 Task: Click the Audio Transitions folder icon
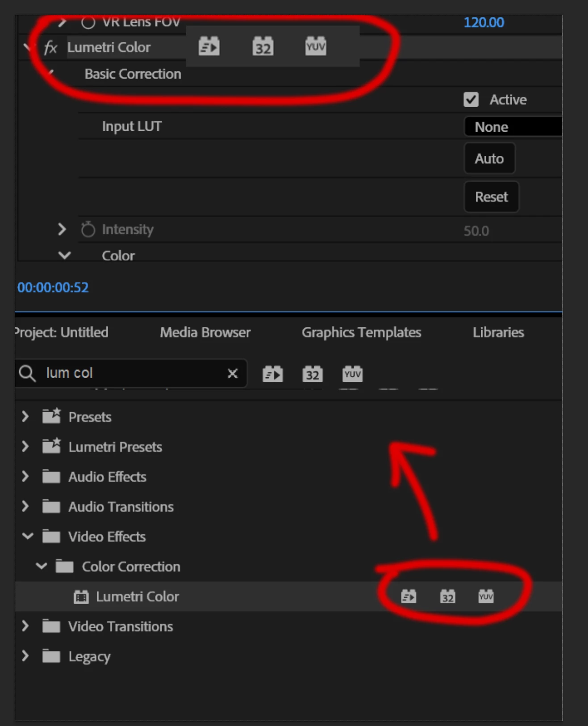pos(51,506)
